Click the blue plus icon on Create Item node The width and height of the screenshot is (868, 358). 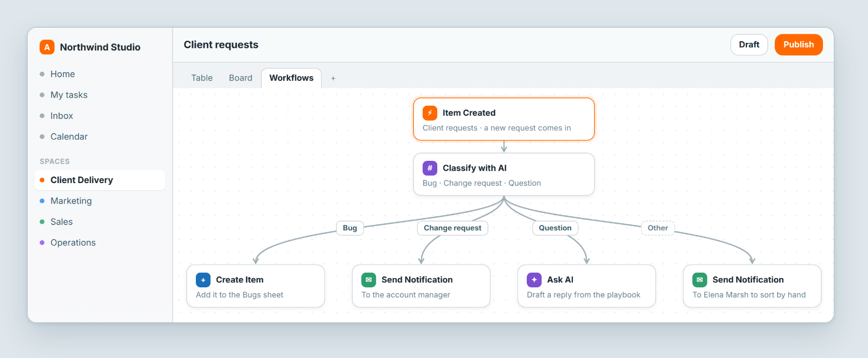[203, 280]
